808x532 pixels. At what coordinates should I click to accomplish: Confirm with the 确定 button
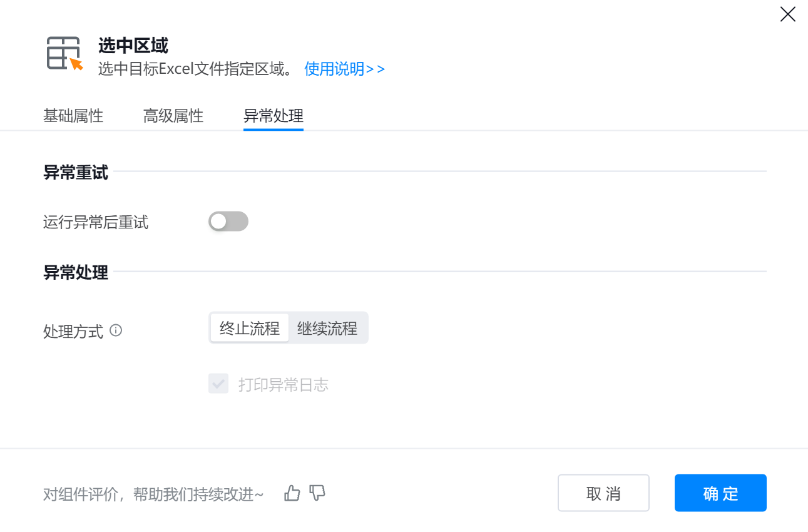point(720,493)
